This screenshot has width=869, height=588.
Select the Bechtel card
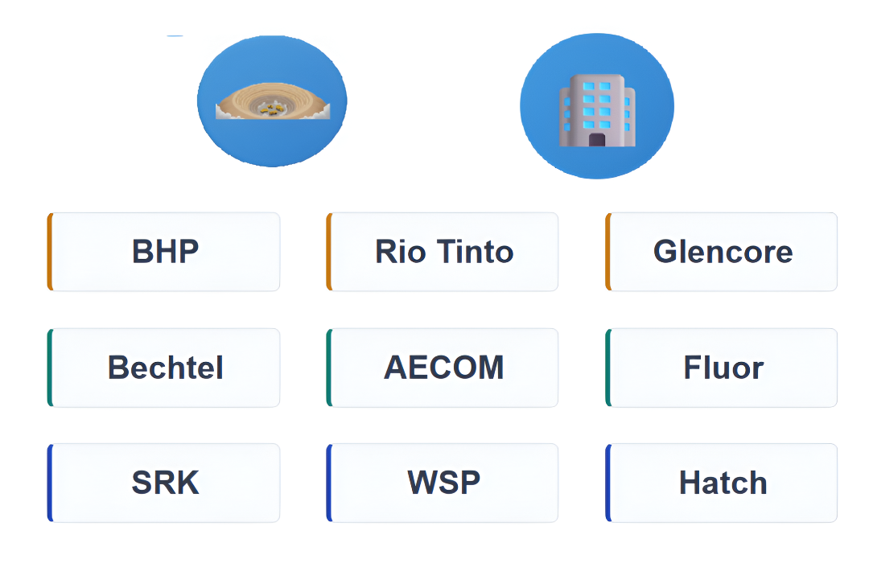(x=165, y=368)
